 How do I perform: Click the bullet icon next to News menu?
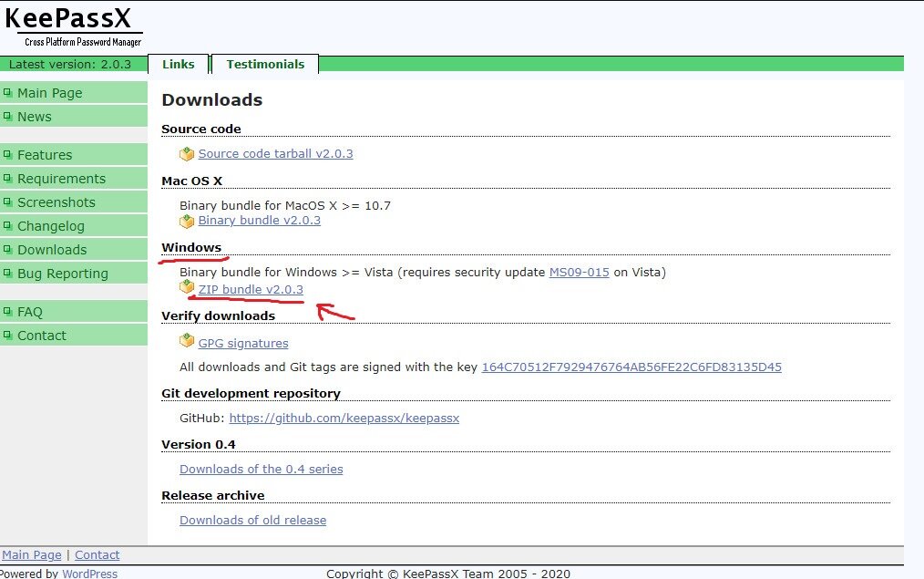pos(7,116)
